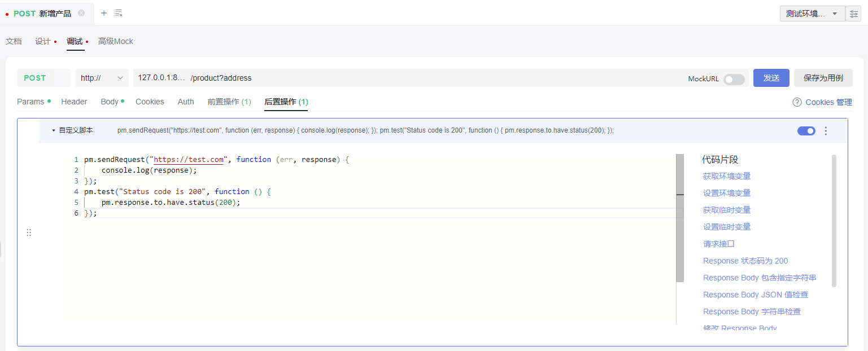The image size is (868, 351).
Task: Grab the script drag handle icon
Action: pyautogui.click(x=29, y=232)
